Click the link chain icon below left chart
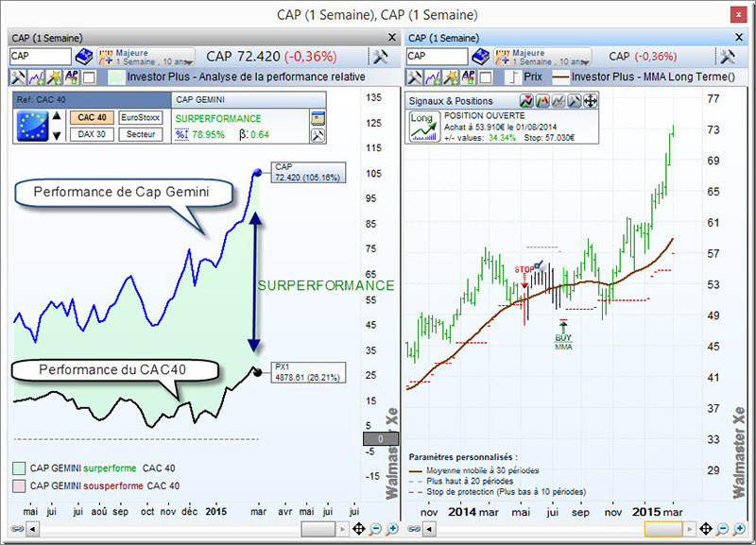 point(17,529)
